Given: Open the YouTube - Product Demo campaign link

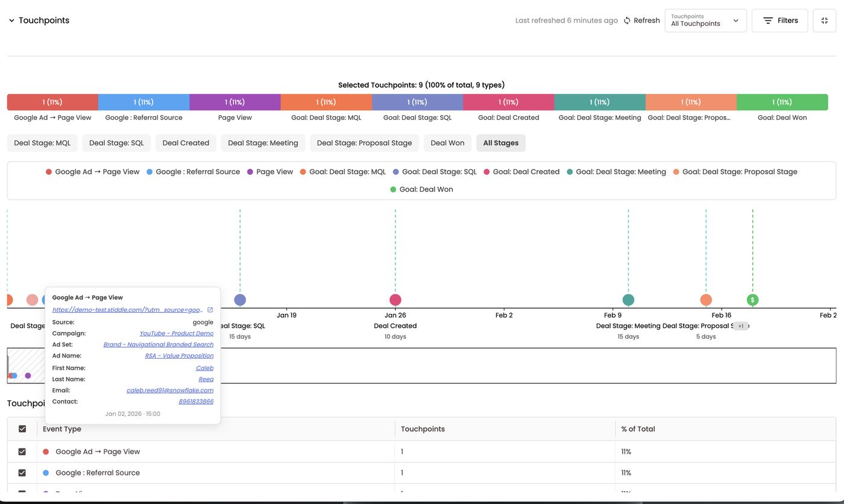Looking at the screenshot, I should [176, 333].
